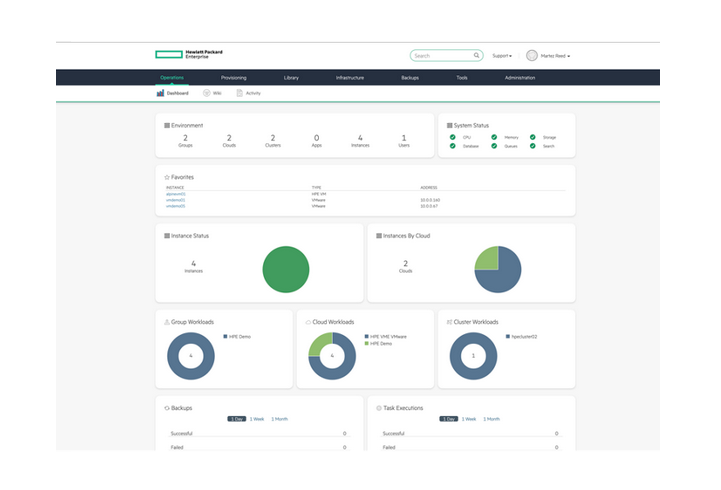Viewport: 721px width, 490px height.
Task: Click the search magnifier icon
Action: click(x=476, y=56)
